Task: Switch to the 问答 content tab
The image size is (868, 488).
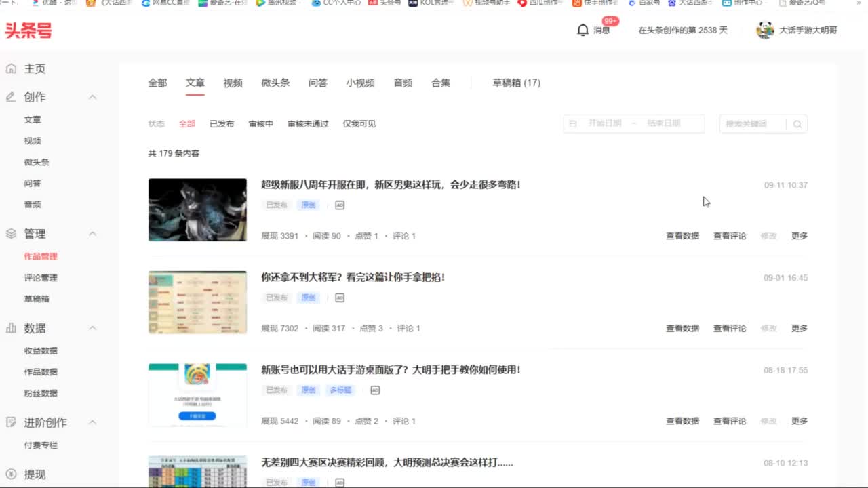Action: [x=317, y=83]
